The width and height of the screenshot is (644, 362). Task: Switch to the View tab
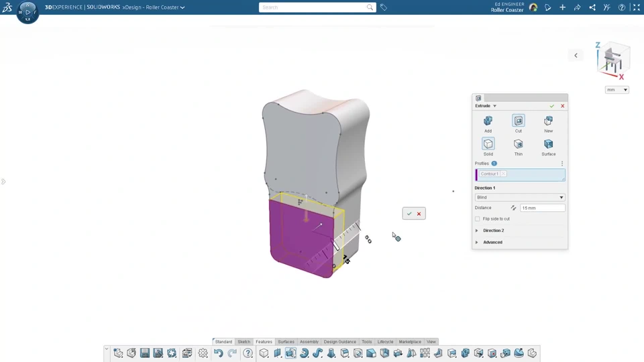click(x=431, y=341)
